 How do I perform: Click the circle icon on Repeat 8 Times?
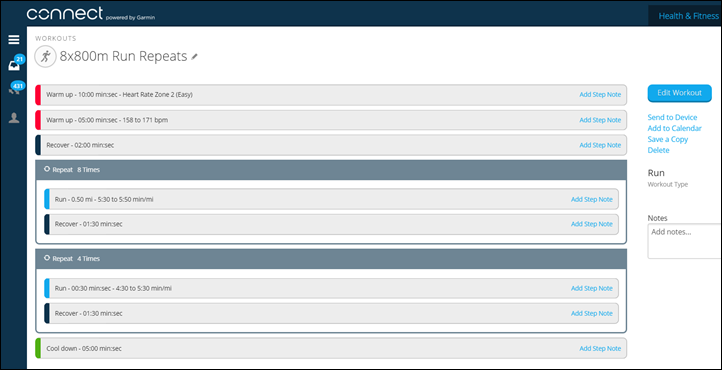click(47, 169)
